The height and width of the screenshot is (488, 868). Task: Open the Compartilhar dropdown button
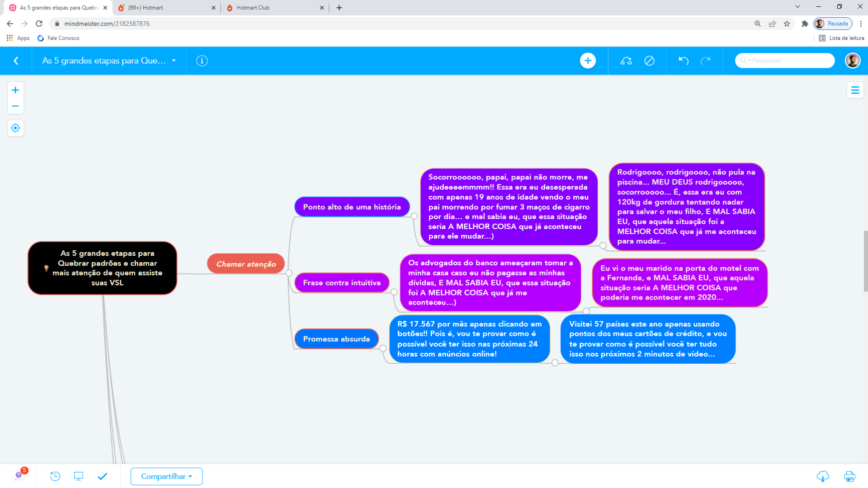tap(166, 476)
